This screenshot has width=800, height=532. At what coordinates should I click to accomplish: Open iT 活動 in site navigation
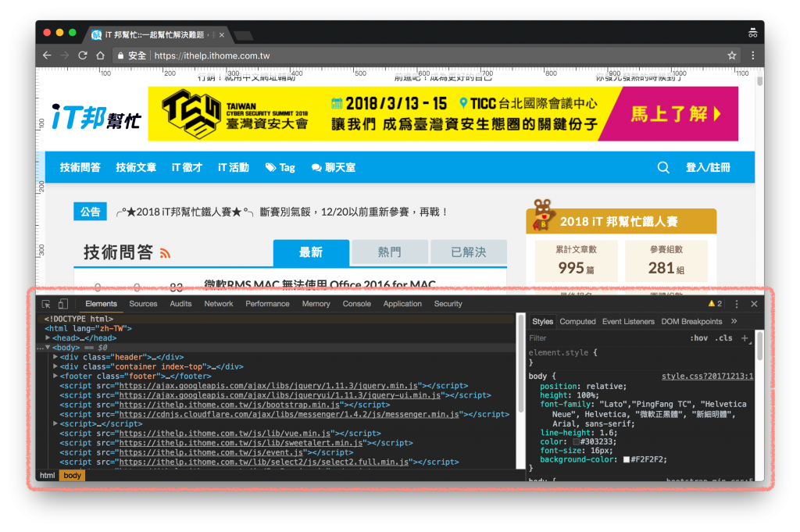pyautogui.click(x=233, y=167)
